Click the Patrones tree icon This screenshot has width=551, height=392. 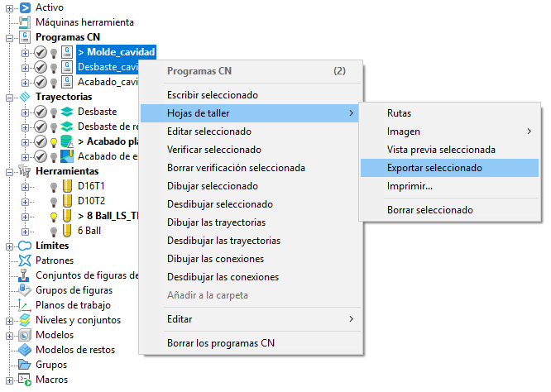(24, 261)
